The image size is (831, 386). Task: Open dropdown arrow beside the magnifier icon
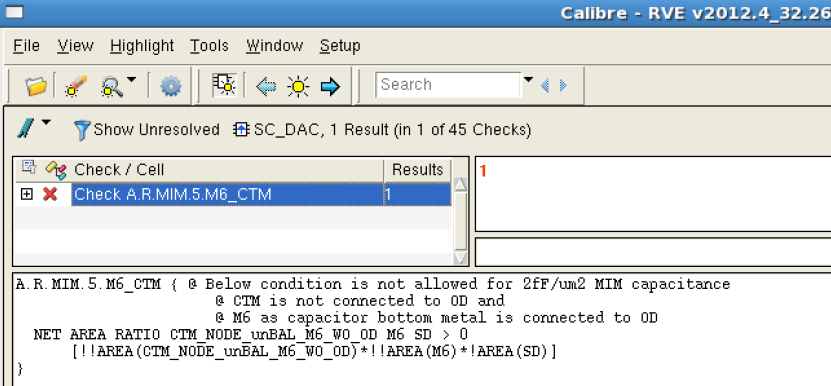(131, 80)
